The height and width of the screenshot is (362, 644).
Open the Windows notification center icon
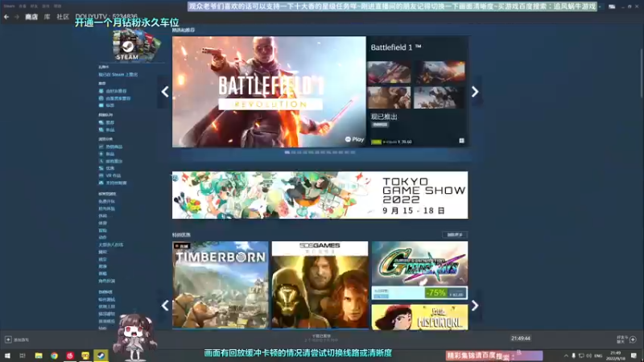pyautogui.click(x=634, y=356)
